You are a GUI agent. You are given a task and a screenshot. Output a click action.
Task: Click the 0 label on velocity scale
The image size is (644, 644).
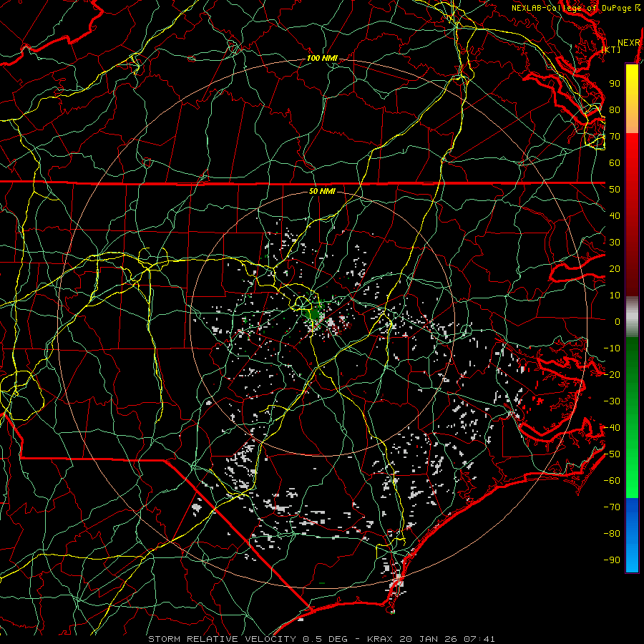pyautogui.click(x=618, y=321)
